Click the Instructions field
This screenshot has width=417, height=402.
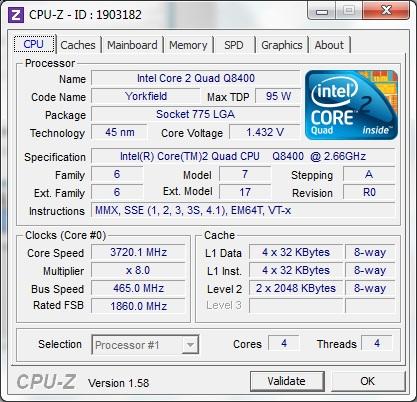click(243, 210)
